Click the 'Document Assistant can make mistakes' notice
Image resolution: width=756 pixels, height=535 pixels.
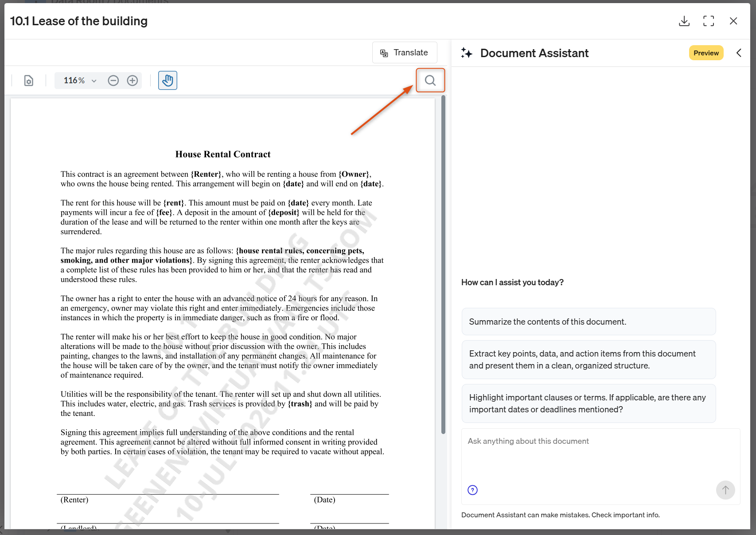coord(561,515)
